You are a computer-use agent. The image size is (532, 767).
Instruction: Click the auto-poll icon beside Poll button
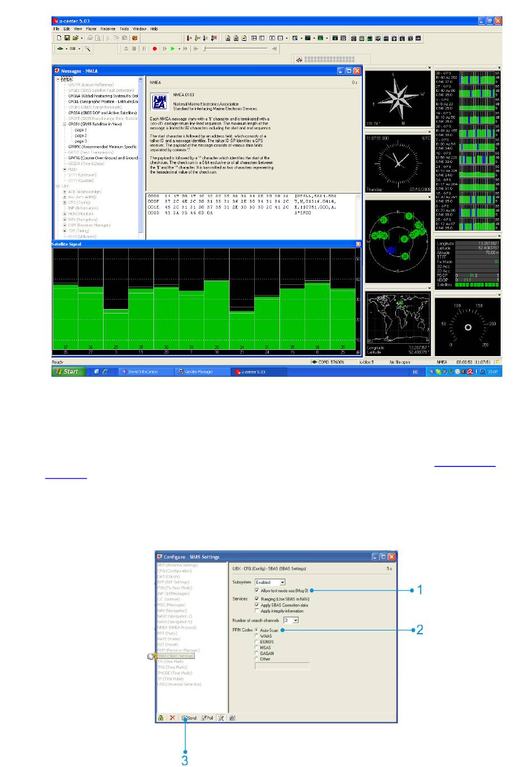coord(221,718)
